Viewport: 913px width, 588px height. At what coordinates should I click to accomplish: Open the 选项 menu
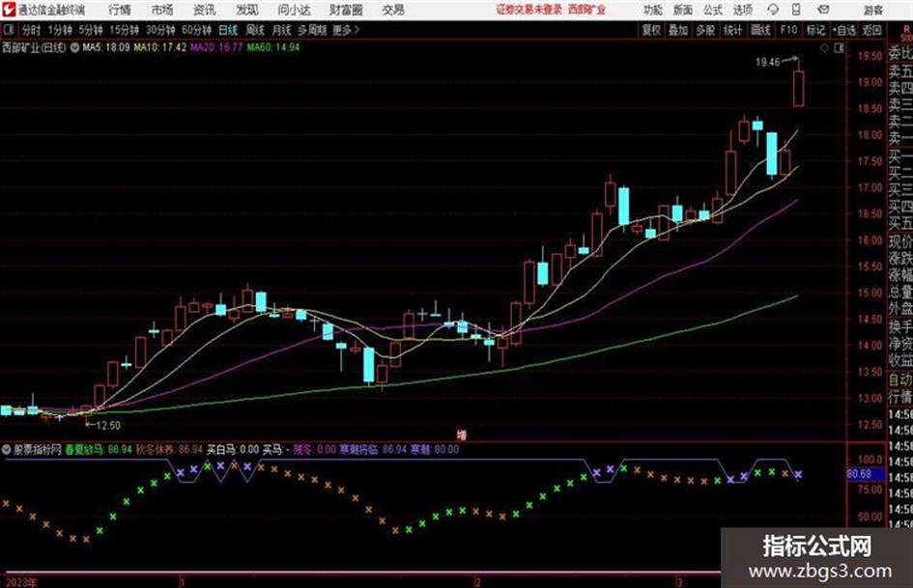point(742,10)
